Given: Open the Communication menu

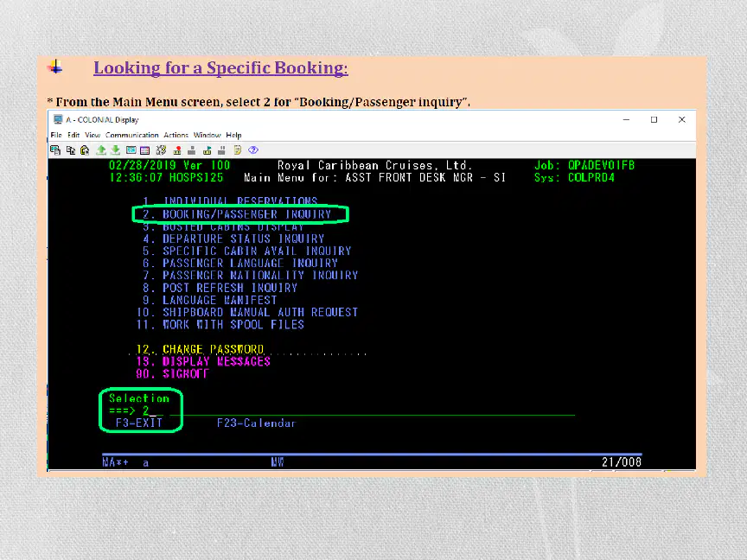Looking at the screenshot, I should 132,135.
